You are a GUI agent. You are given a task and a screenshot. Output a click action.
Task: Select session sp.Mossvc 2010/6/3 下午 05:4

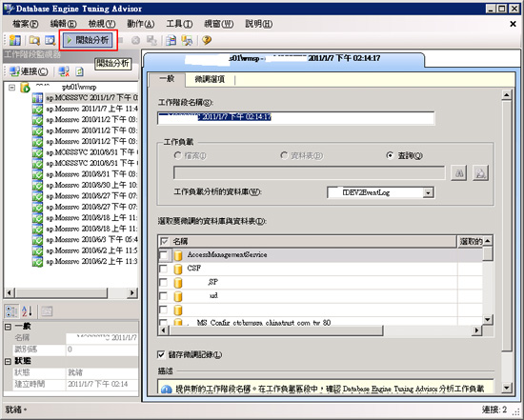tap(91, 239)
